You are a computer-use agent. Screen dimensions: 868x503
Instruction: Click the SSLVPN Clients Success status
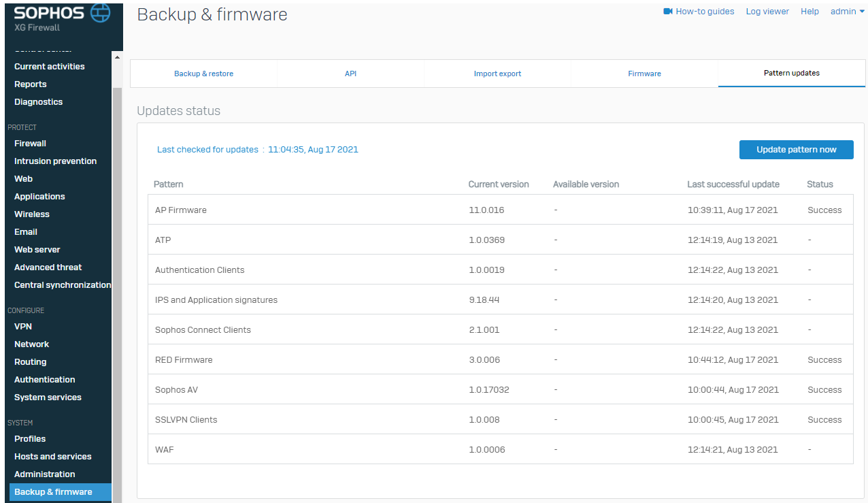[x=824, y=420]
